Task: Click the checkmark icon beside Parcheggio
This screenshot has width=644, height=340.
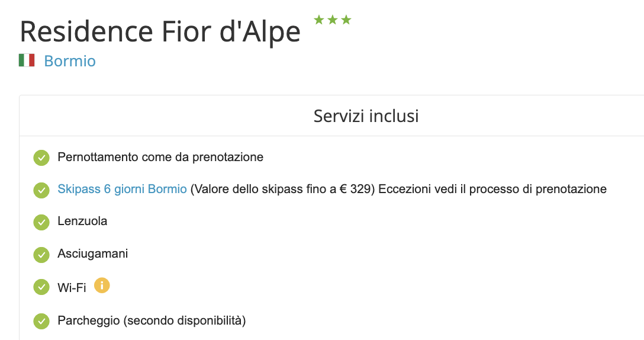Action: 41,322
